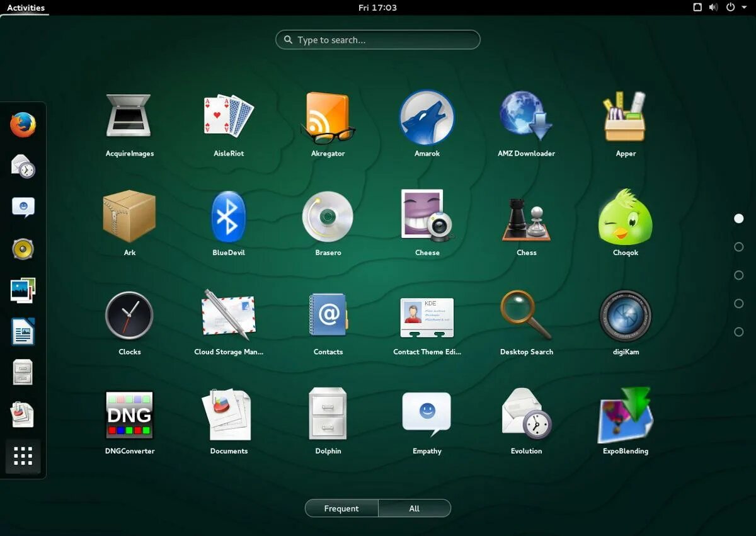Open Evolution mail in the grid

526,414
